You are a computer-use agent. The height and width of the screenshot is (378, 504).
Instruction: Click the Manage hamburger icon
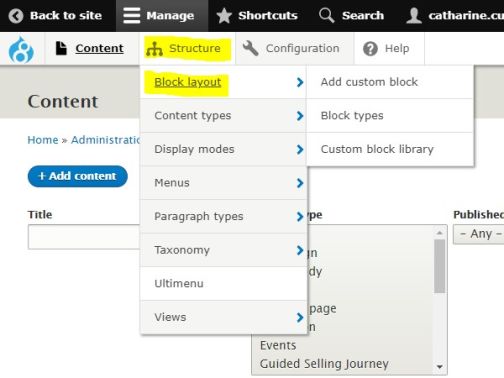(x=131, y=16)
